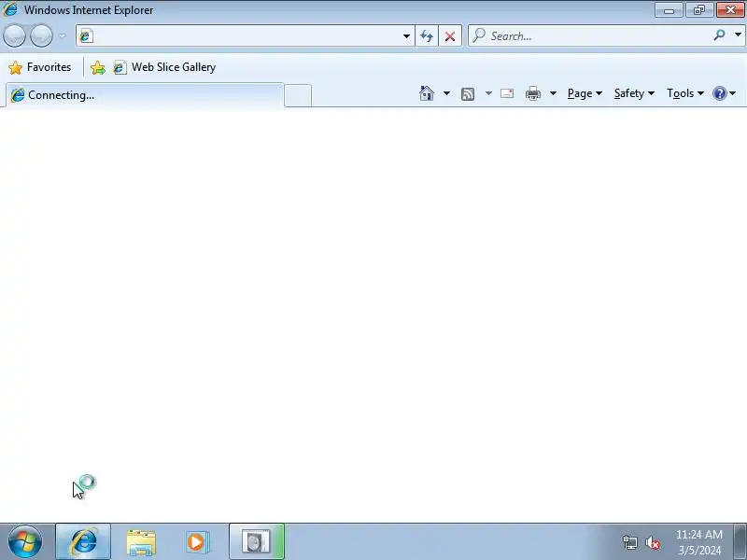Restore down the Internet Explorer window
The width and height of the screenshot is (747, 560).
(x=698, y=9)
